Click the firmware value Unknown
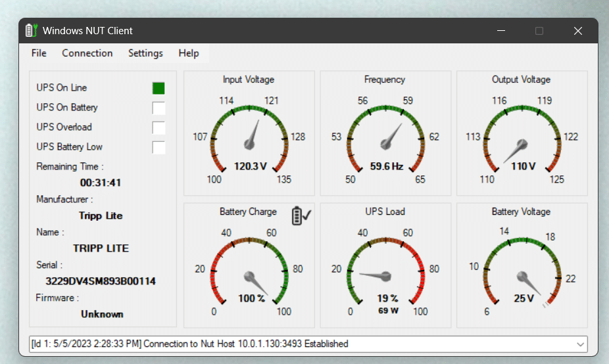This screenshot has height=364, width=609. coord(102,314)
